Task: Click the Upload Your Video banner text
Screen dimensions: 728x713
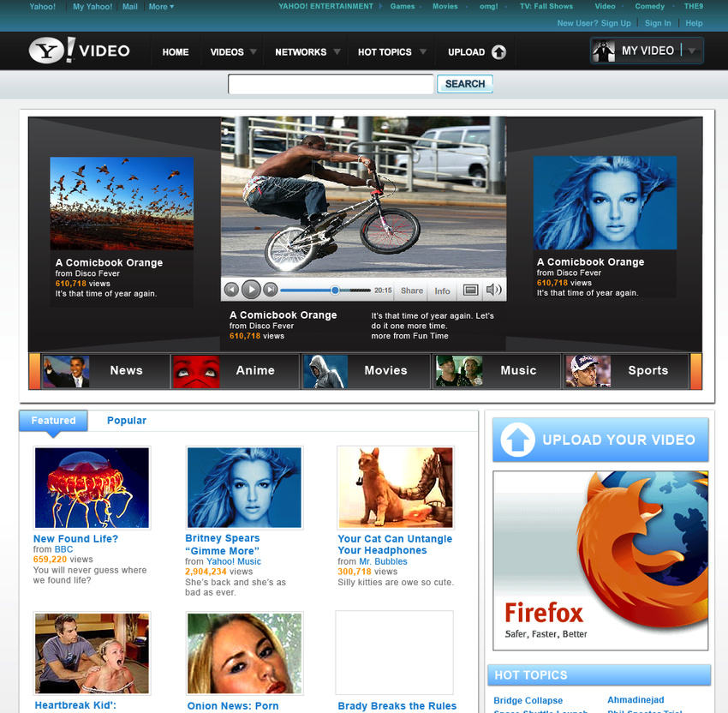Action: click(618, 440)
